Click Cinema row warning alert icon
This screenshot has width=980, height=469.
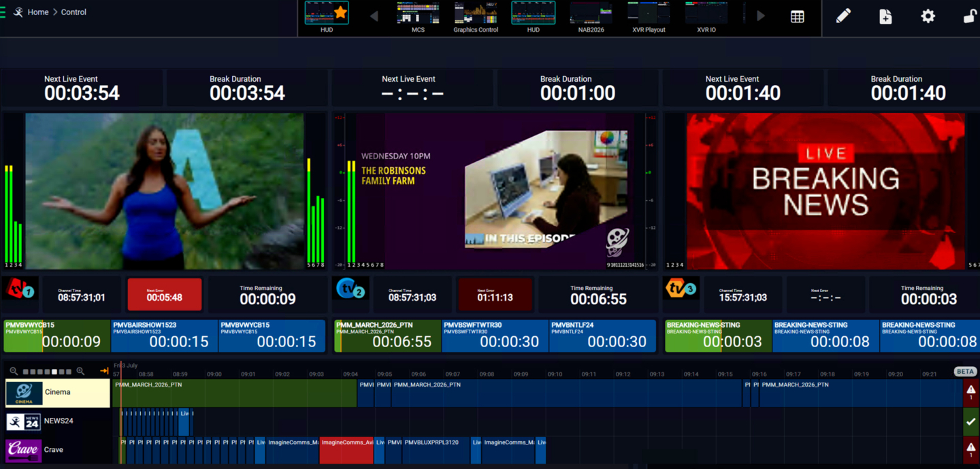971,393
